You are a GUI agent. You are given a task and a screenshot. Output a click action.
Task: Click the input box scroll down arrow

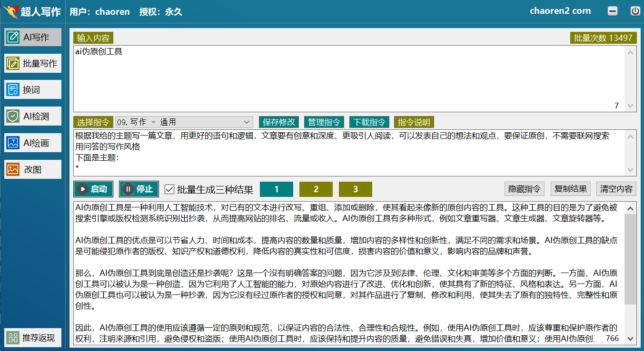tap(630, 106)
